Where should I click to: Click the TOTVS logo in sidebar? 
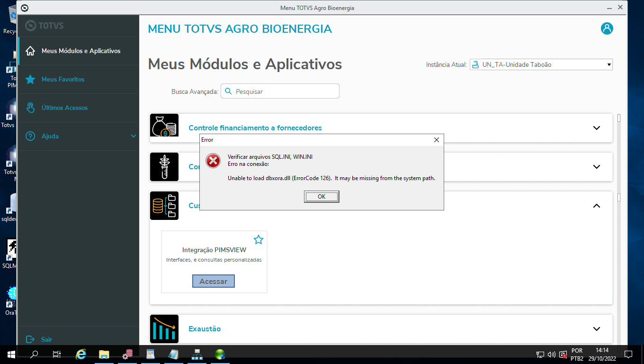(45, 26)
